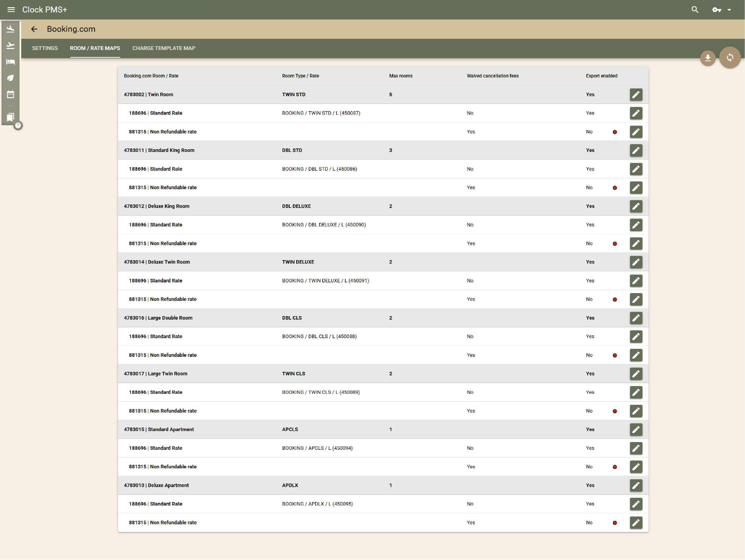This screenshot has height=560, width=745.
Task: Open the Charge Template Map tab
Action: (164, 48)
